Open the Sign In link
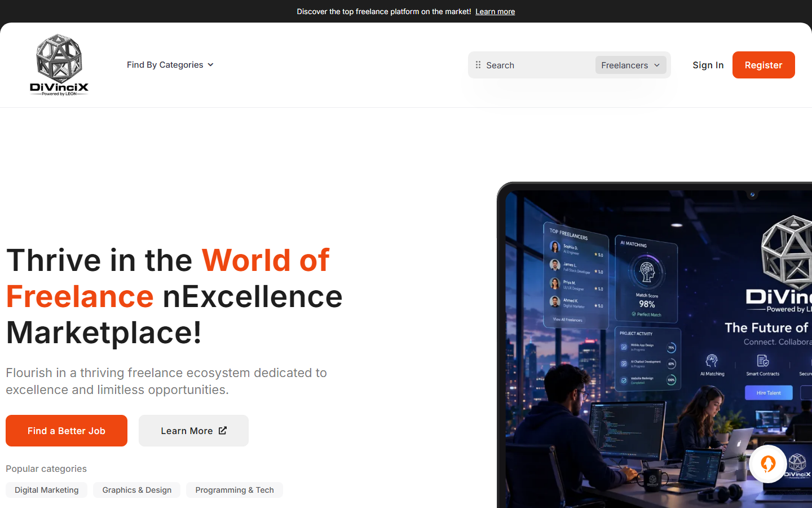 (708, 65)
